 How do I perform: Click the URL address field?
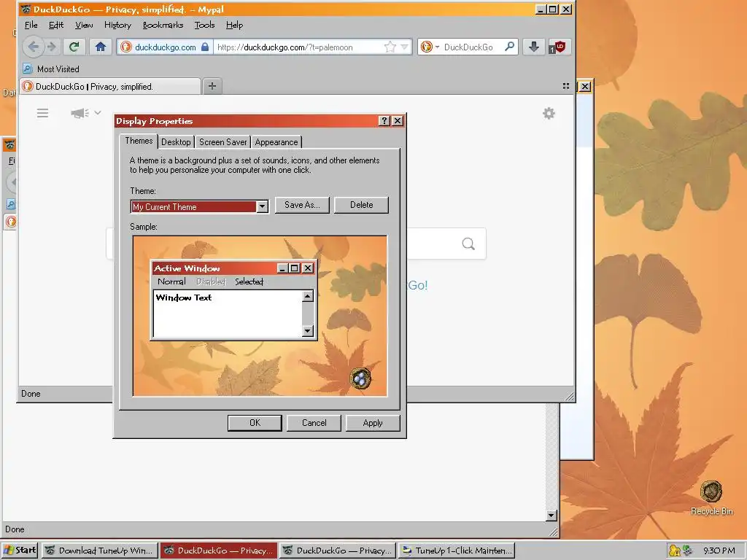click(x=298, y=47)
